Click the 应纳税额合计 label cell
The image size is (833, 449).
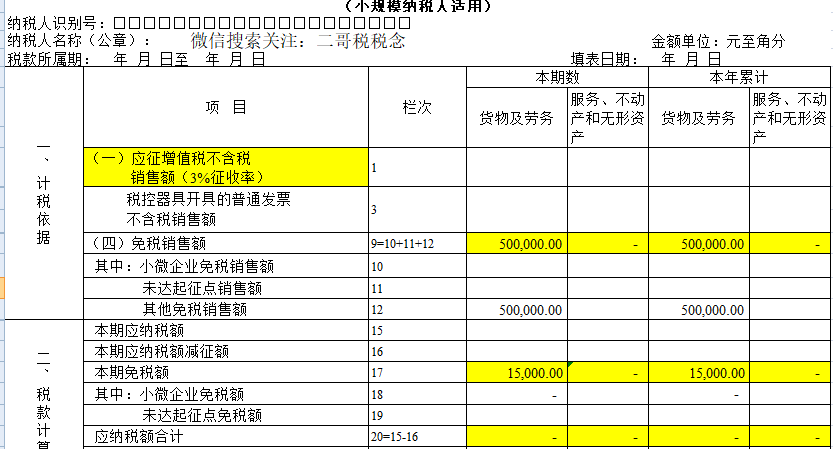[225, 436]
